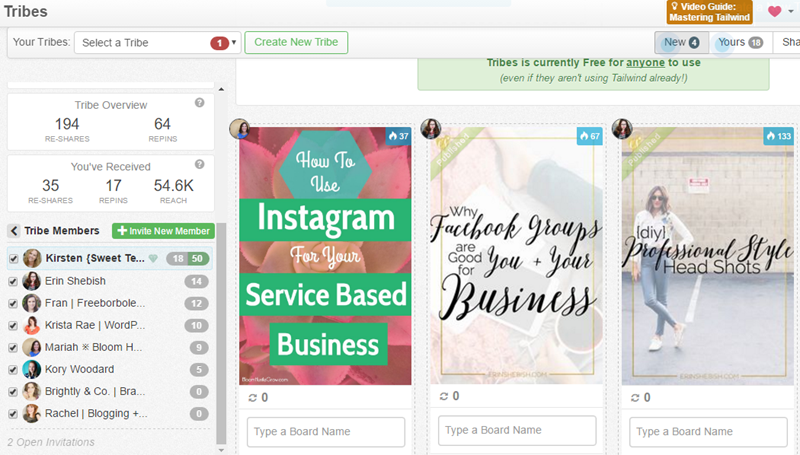The width and height of the screenshot is (800, 455).
Task: Click the Tribe Overview help question icon
Action: tap(199, 103)
